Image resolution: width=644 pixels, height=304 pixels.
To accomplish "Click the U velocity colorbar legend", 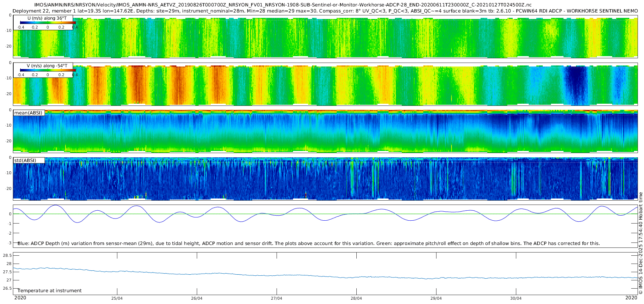I will click(x=48, y=23).
